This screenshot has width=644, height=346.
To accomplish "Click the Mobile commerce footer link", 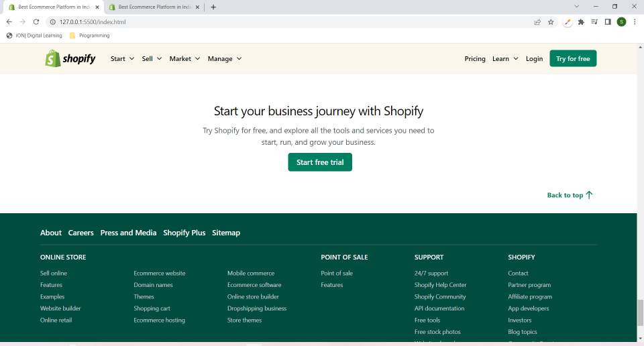I will pyautogui.click(x=251, y=273).
